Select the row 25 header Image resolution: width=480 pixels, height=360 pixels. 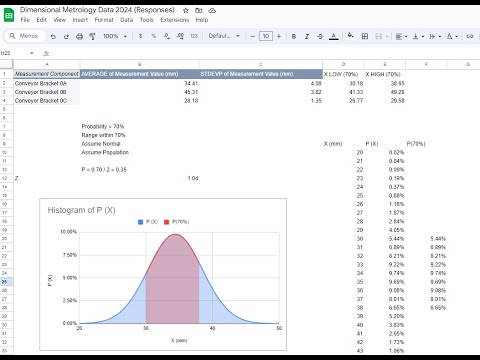5,282
